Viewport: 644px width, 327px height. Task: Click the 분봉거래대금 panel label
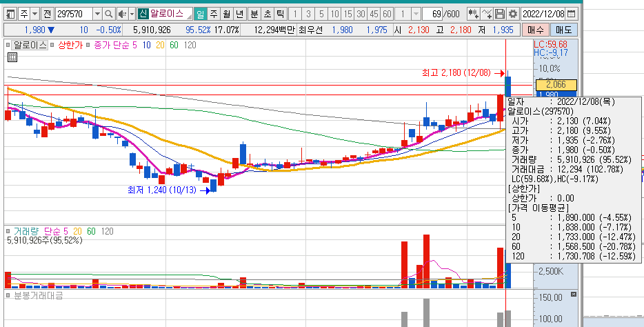(38, 295)
